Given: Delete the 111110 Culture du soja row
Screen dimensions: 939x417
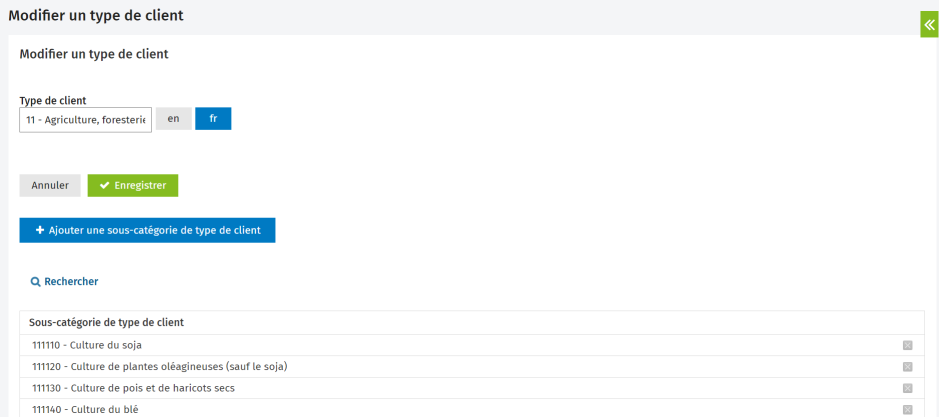Looking at the screenshot, I should point(907,345).
